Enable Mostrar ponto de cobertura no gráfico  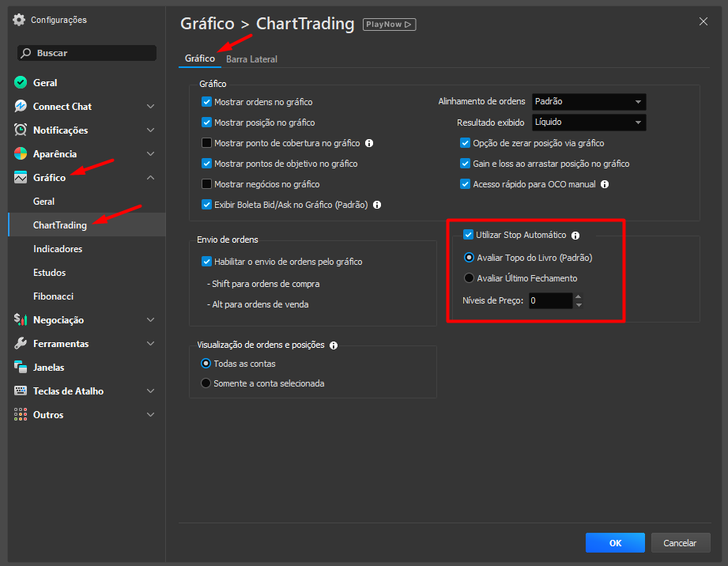pos(207,144)
